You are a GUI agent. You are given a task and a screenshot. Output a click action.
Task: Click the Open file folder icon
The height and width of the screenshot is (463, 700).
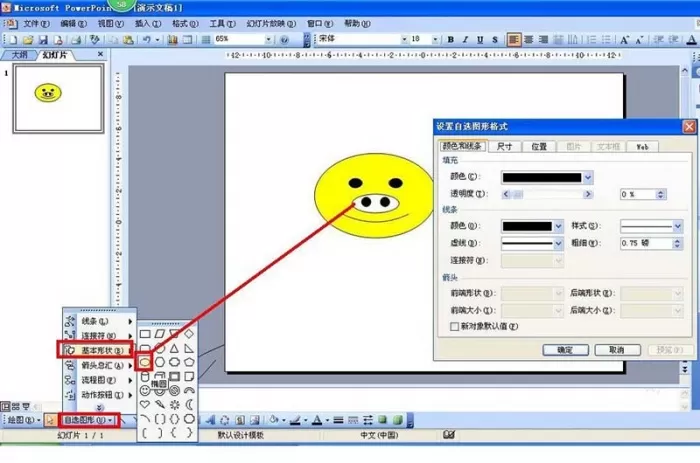click(x=28, y=40)
